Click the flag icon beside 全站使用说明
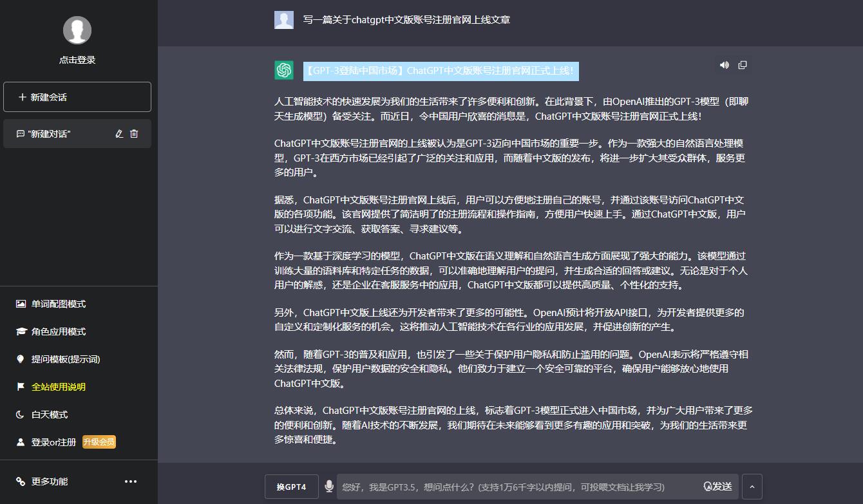Screen dimensions: 863x504 [20, 387]
